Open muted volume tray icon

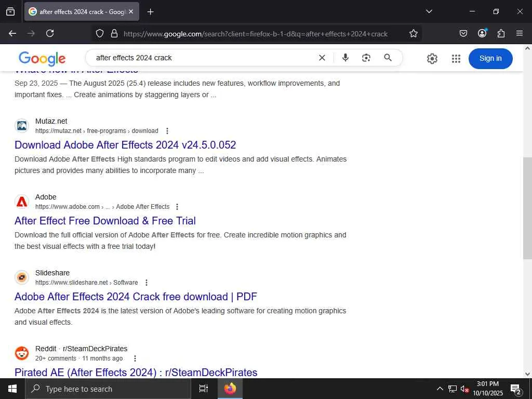coord(464,389)
